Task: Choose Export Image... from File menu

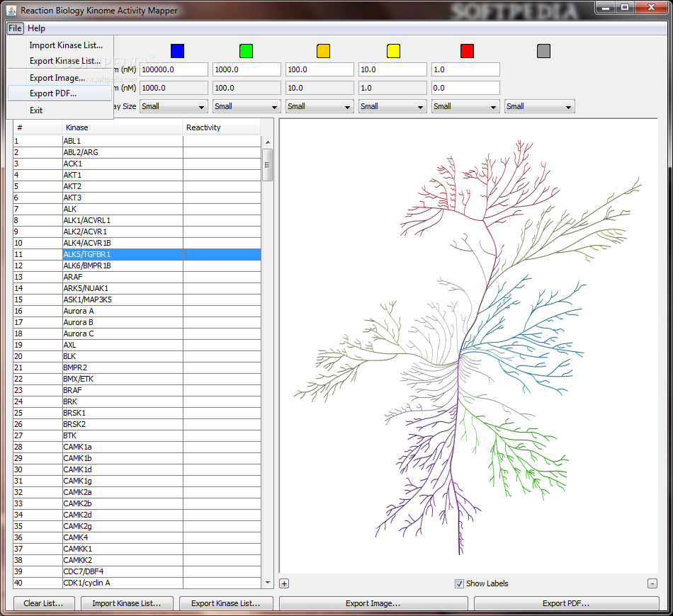Action: [60, 78]
